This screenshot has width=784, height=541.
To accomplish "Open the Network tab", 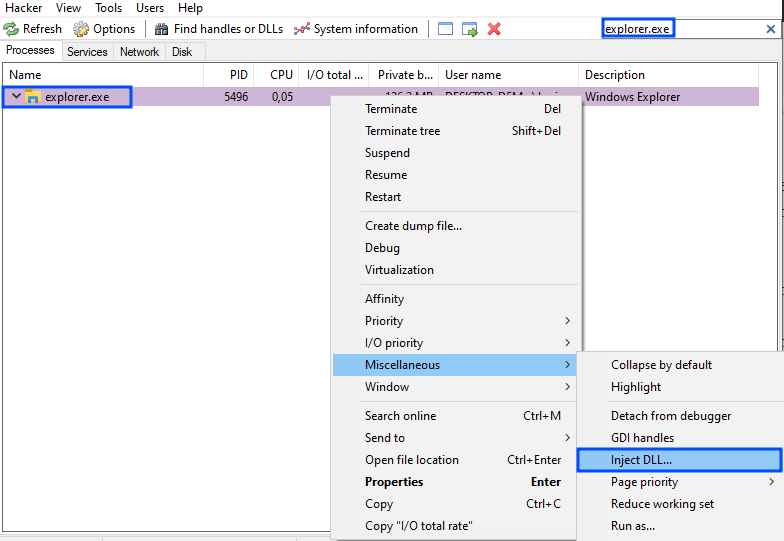I will (139, 52).
